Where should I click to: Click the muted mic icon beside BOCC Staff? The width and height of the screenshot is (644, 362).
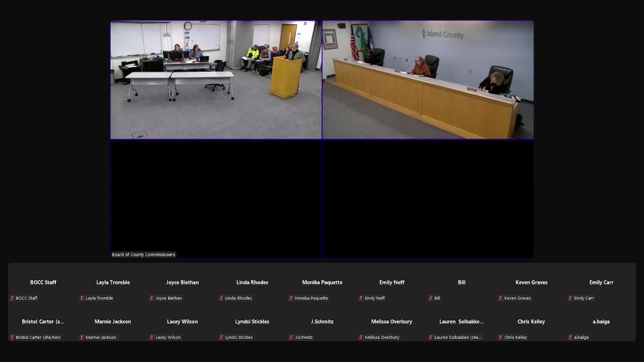(x=12, y=298)
